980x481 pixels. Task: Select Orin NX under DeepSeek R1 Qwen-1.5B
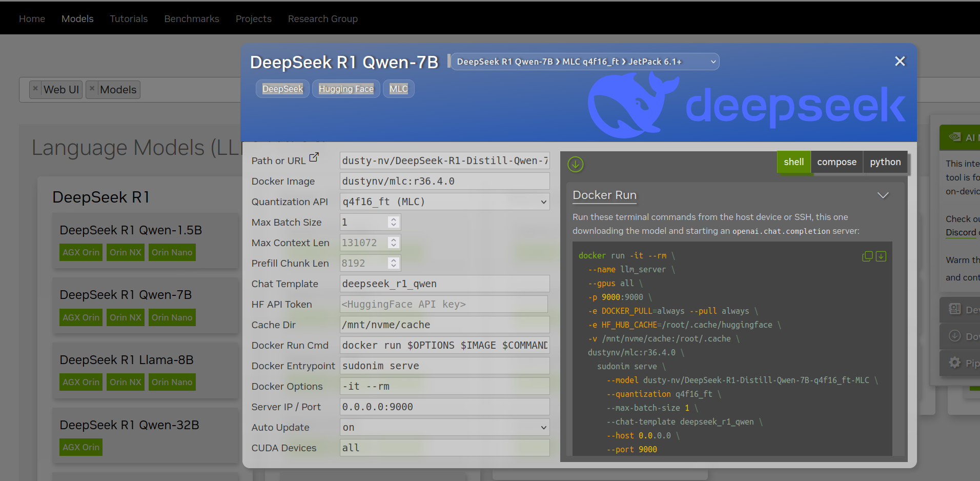pyautogui.click(x=126, y=252)
